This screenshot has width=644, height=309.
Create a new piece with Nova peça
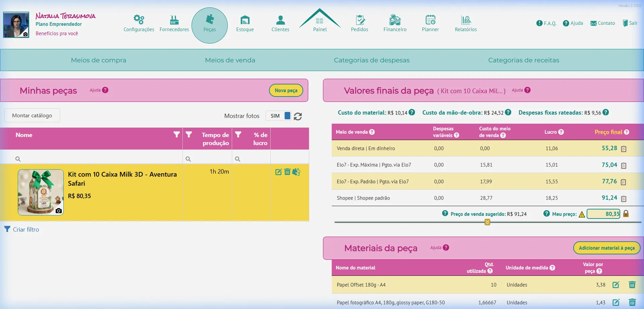tap(286, 90)
